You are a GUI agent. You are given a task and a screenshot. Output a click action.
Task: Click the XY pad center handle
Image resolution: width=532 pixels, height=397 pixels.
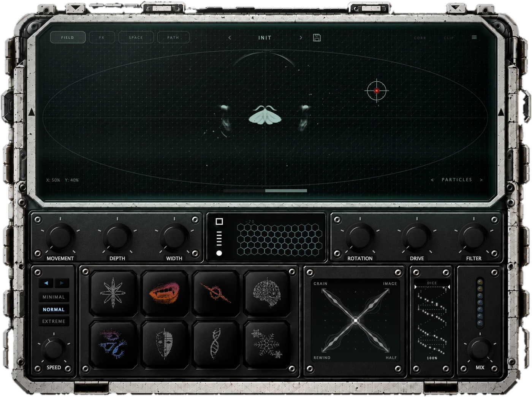pos(356,321)
